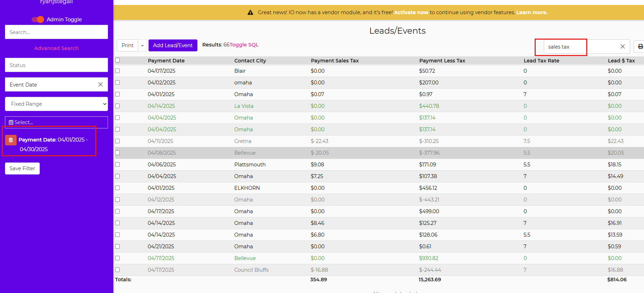Click the $456.12 Payment Less Tax cell

click(428, 188)
